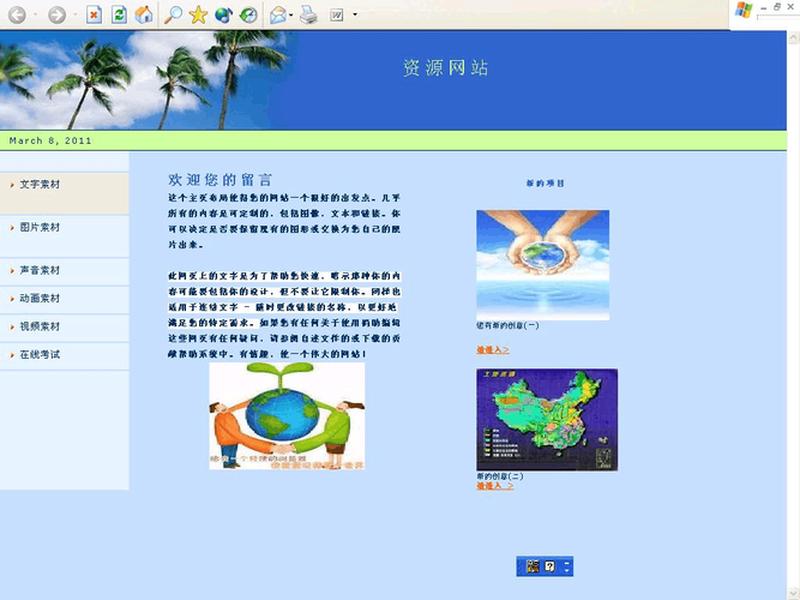Image resolution: width=800 pixels, height=600 pixels.
Task: Open the Media globe icon
Action: (223, 14)
